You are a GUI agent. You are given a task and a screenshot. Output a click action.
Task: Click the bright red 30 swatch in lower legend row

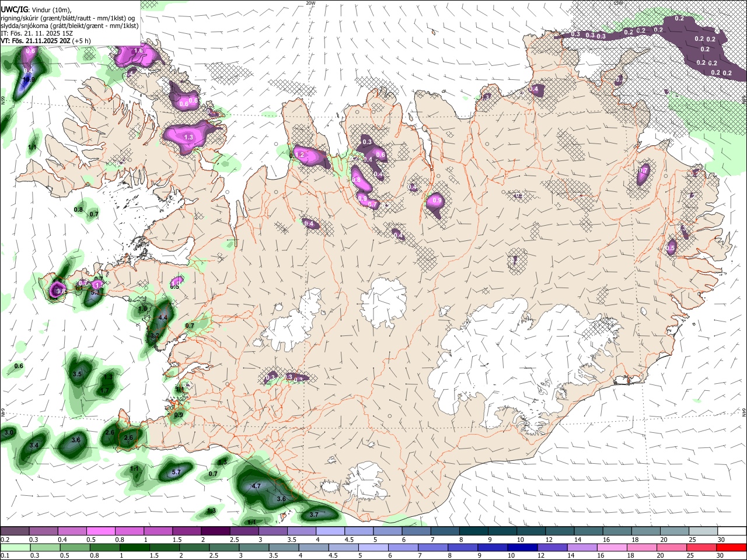pyautogui.click(x=732, y=547)
